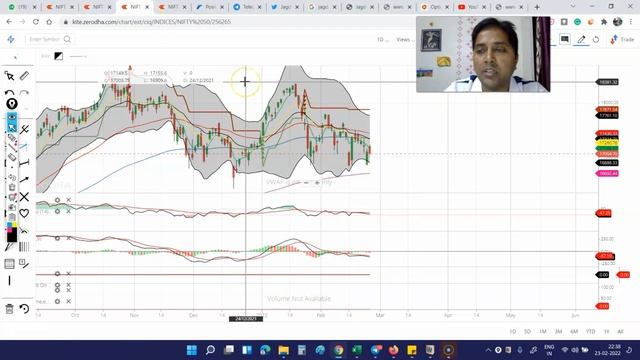Remove bottom-most indicator with its X icon

coord(69,301)
